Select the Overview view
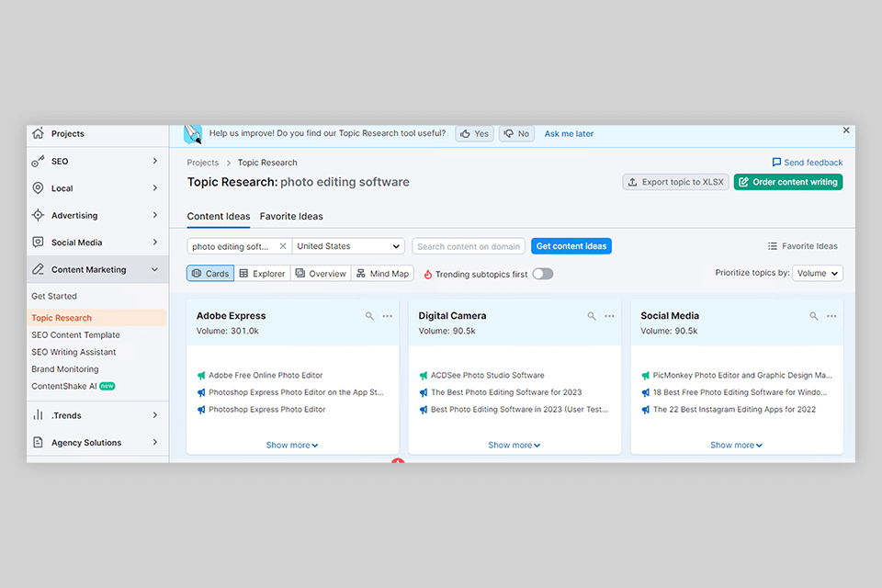 pyautogui.click(x=322, y=274)
